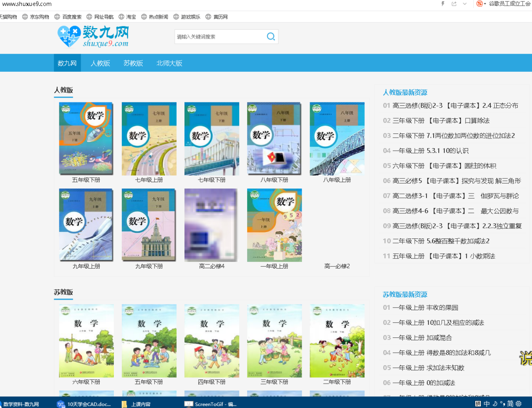Select the 北师大版 navigation tab

pyautogui.click(x=169, y=63)
